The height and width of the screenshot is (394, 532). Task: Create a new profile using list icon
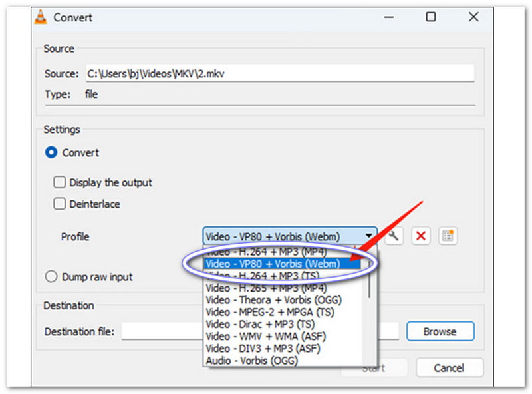(448, 236)
